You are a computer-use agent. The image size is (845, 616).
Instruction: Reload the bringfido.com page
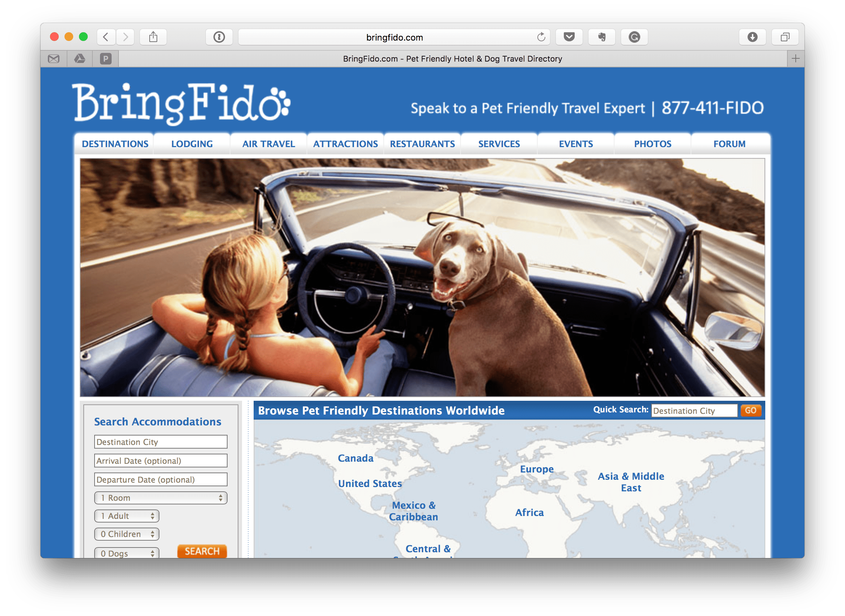point(541,37)
